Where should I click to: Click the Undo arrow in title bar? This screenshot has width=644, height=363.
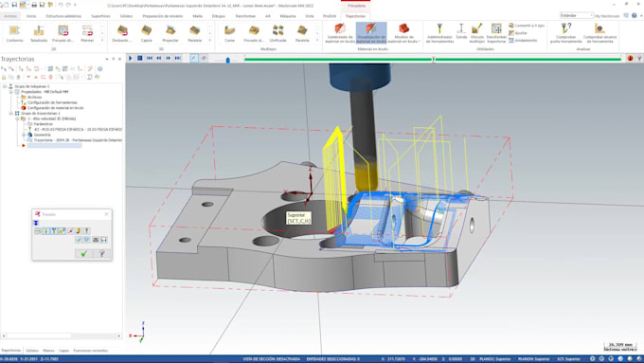[61, 5]
